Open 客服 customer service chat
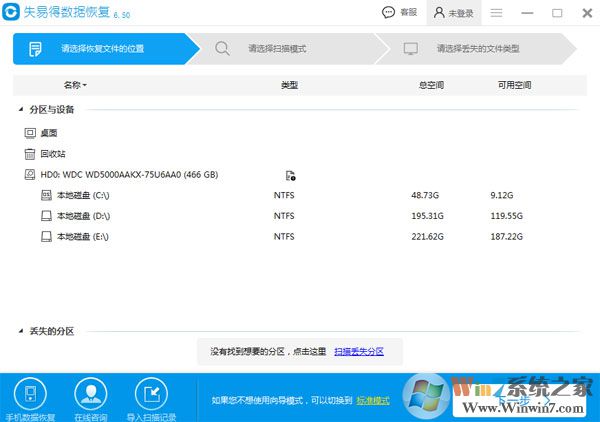Viewport: 600px width, 422px height. (400, 13)
